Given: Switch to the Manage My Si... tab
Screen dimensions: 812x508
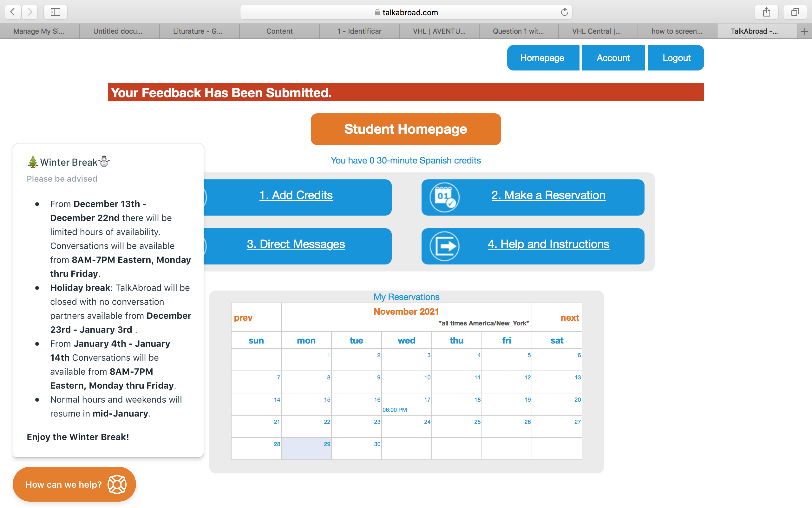Looking at the screenshot, I should (40, 31).
